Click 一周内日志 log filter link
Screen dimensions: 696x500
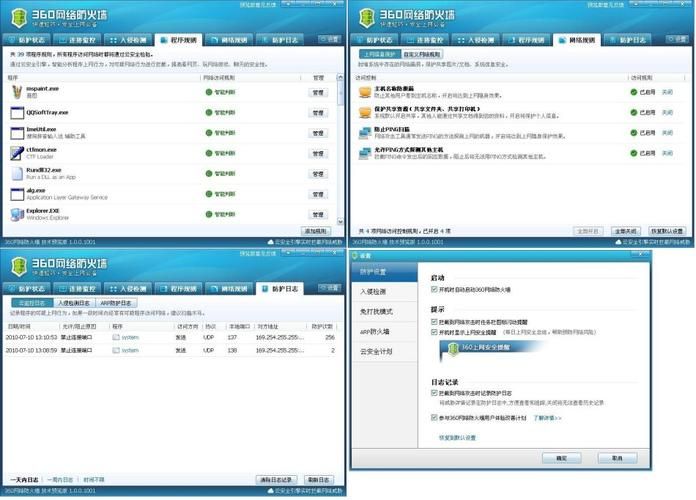(60, 480)
